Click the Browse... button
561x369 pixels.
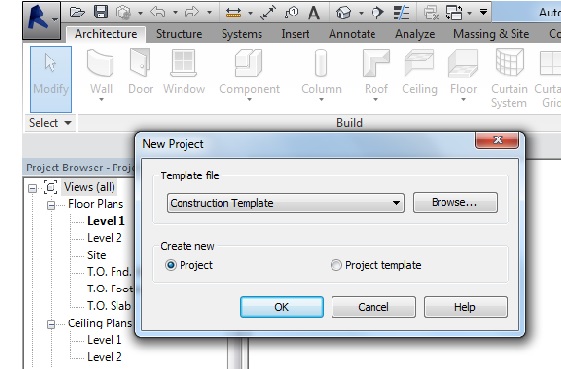(455, 203)
